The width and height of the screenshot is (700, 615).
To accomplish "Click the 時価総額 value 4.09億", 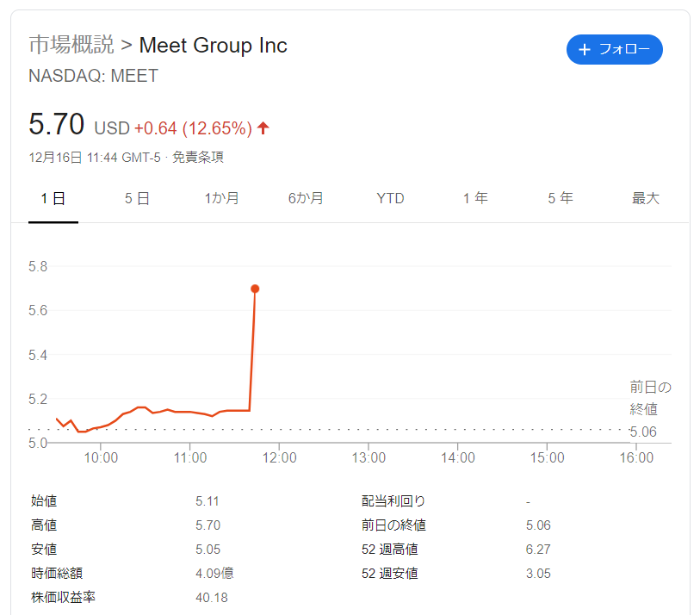I will pyautogui.click(x=215, y=573).
